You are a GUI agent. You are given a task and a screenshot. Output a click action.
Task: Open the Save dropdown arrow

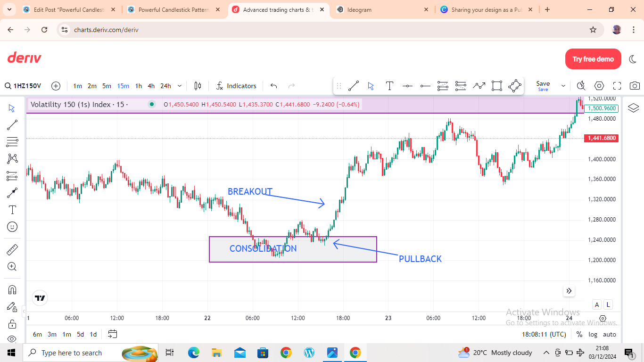563,86
